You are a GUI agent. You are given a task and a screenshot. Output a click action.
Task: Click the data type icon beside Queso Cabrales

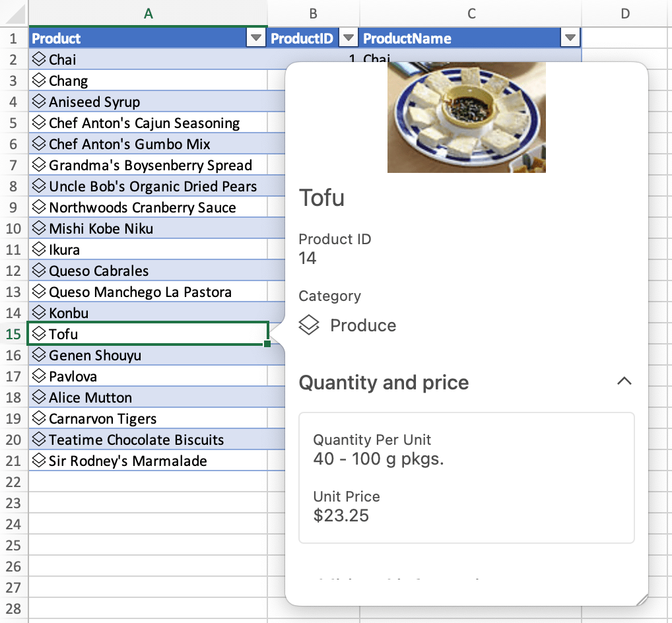39,271
